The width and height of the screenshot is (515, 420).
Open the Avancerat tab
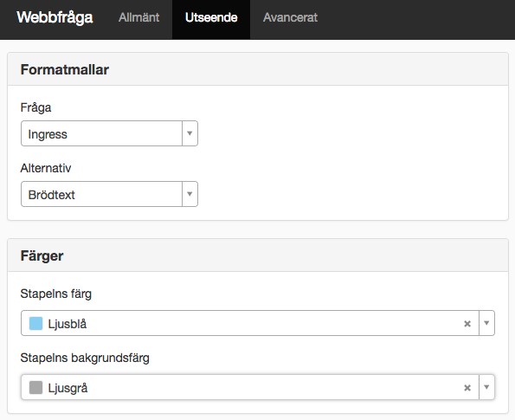tap(290, 17)
